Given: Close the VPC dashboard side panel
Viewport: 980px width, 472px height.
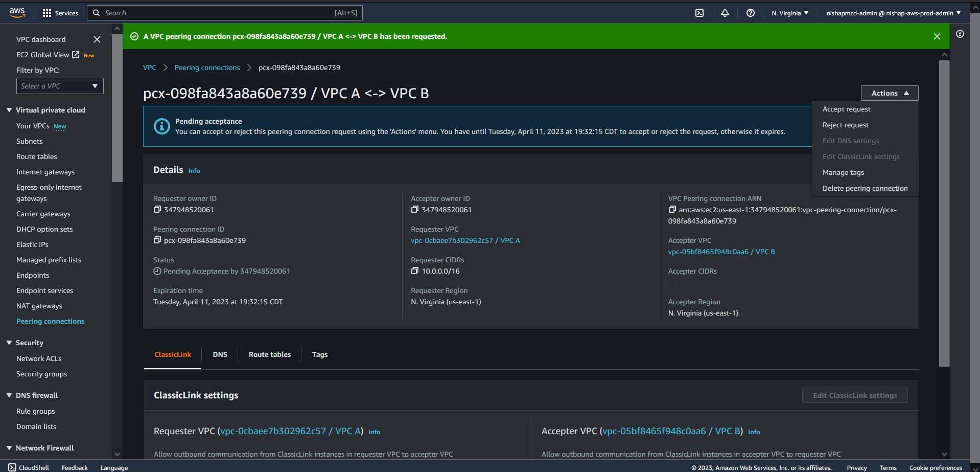Looking at the screenshot, I should click(x=97, y=39).
